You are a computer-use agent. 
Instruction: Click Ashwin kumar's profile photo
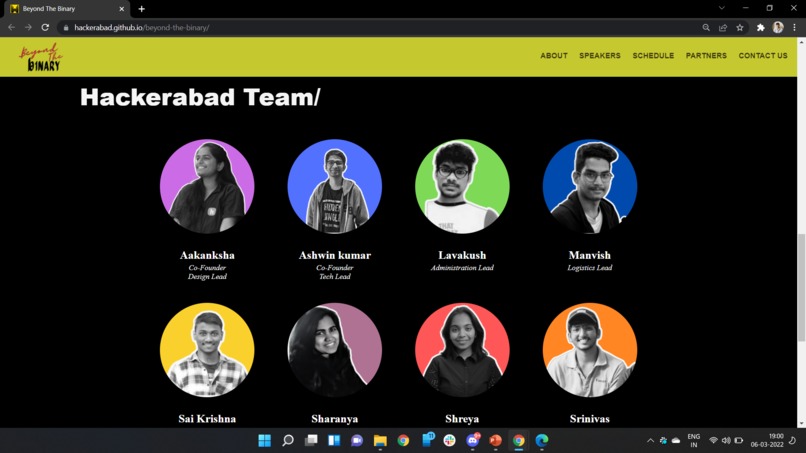click(x=335, y=186)
